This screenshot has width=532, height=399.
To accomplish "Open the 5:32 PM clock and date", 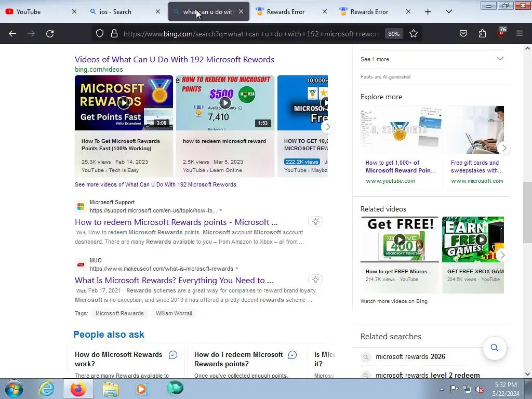I will [x=506, y=389].
